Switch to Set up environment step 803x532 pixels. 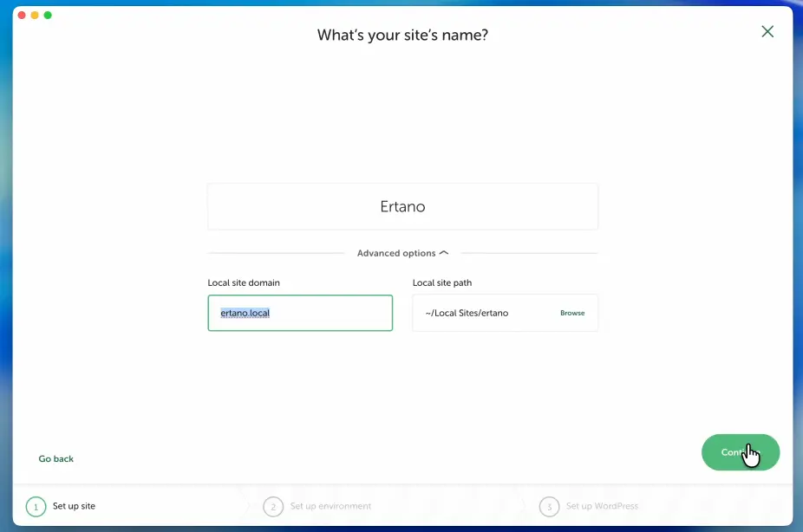[x=330, y=506]
